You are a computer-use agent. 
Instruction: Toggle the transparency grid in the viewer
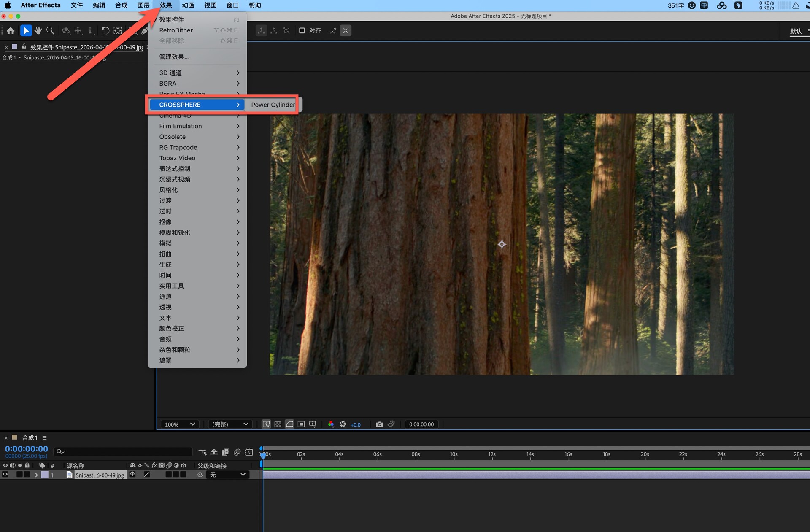pos(278,424)
